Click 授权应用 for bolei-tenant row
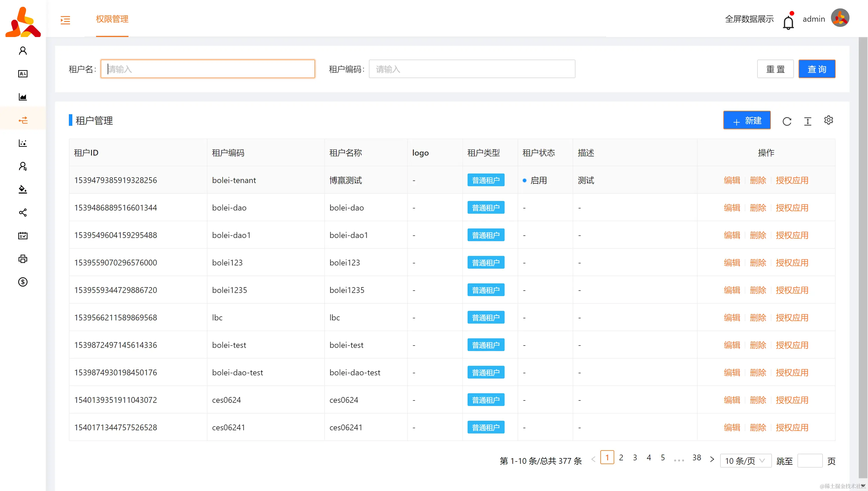This screenshot has height=491, width=868. (x=792, y=180)
